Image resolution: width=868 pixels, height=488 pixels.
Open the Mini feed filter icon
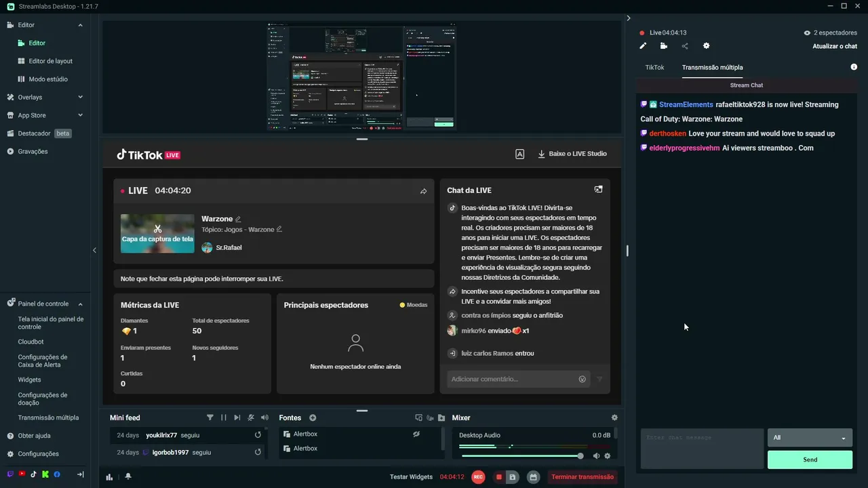[210, 418]
